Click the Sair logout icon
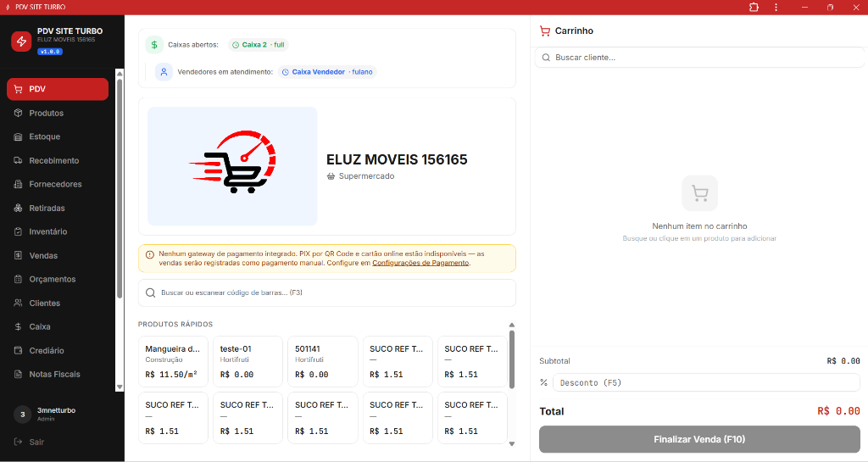The height and width of the screenshot is (462, 868). (19, 443)
